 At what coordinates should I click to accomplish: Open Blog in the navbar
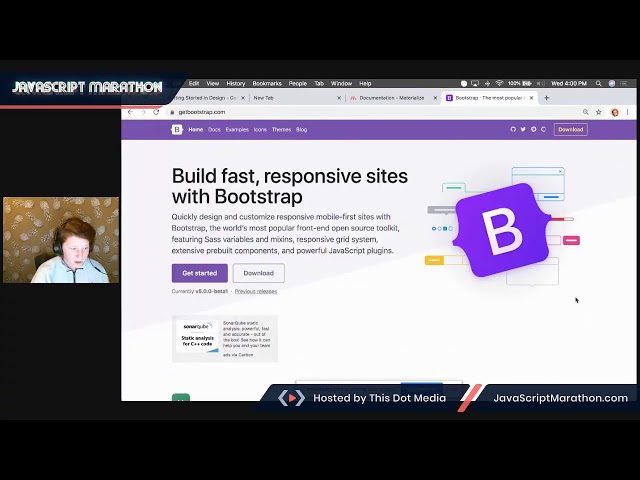tap(301, 129)
